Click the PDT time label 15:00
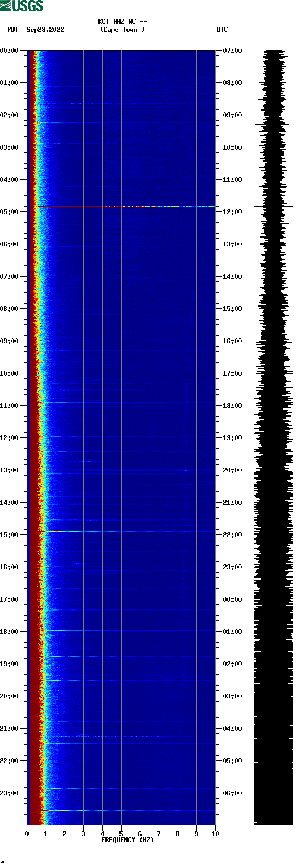The height and width of the screenshot is (868, 297). point(9,535)
